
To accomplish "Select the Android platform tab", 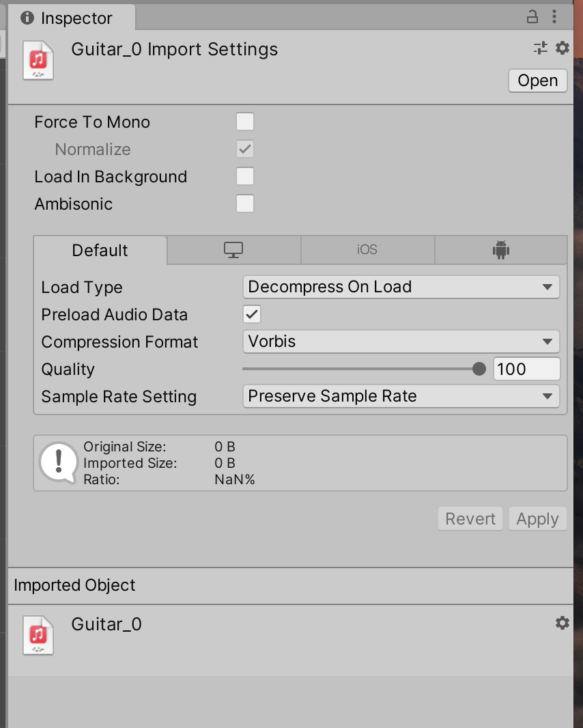I will pyautogui.click(x=501, y=250).
